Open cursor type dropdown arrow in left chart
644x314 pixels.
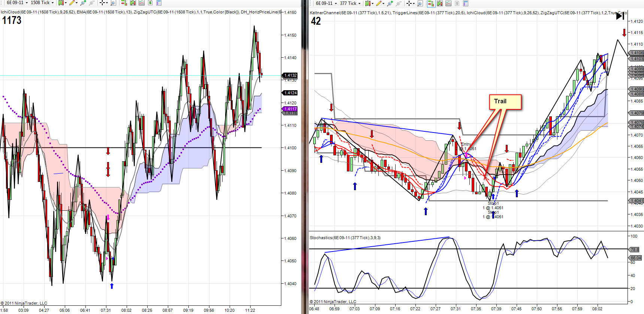(x=107, y=3)
